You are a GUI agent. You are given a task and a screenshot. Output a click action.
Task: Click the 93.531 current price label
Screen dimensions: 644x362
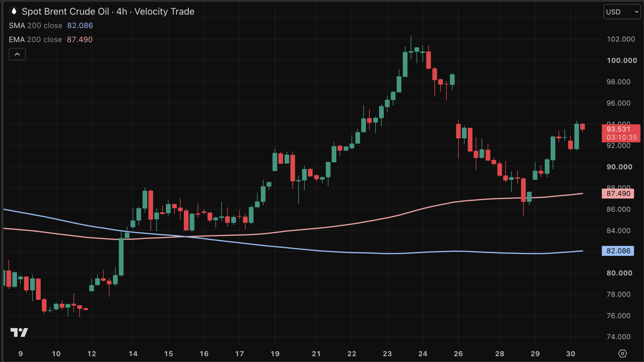tap(618, 129)
